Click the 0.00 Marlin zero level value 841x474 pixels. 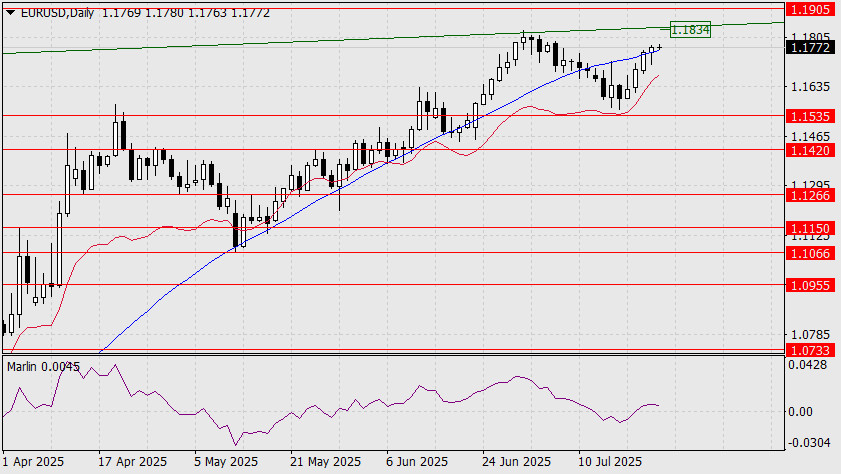tap(800, 412)
